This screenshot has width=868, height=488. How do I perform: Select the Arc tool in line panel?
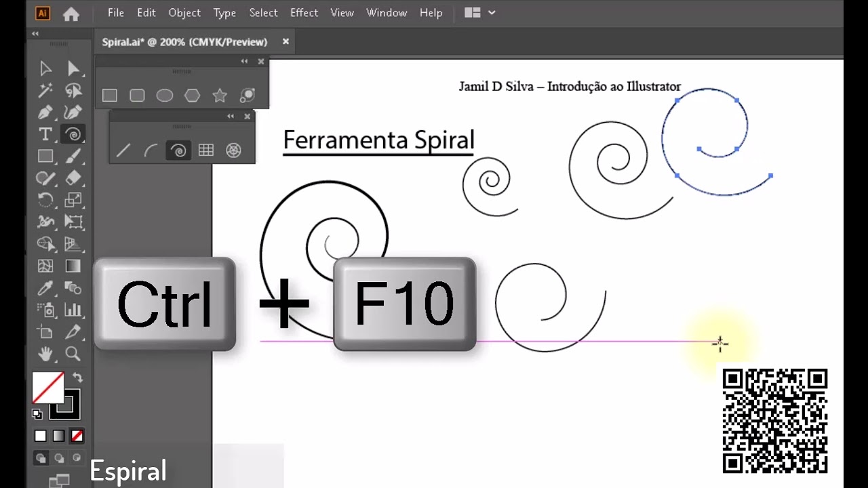pyautogui.click(x=151, y=150)
